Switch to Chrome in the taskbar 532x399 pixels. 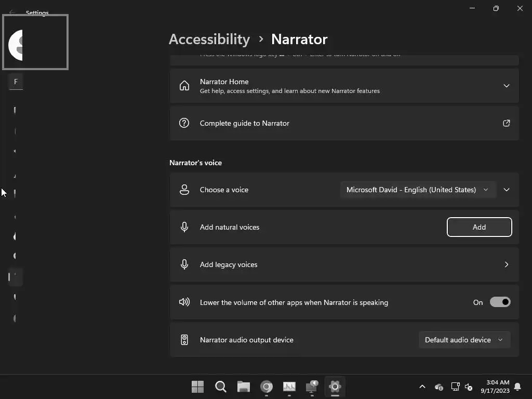[x=267, y=387]
